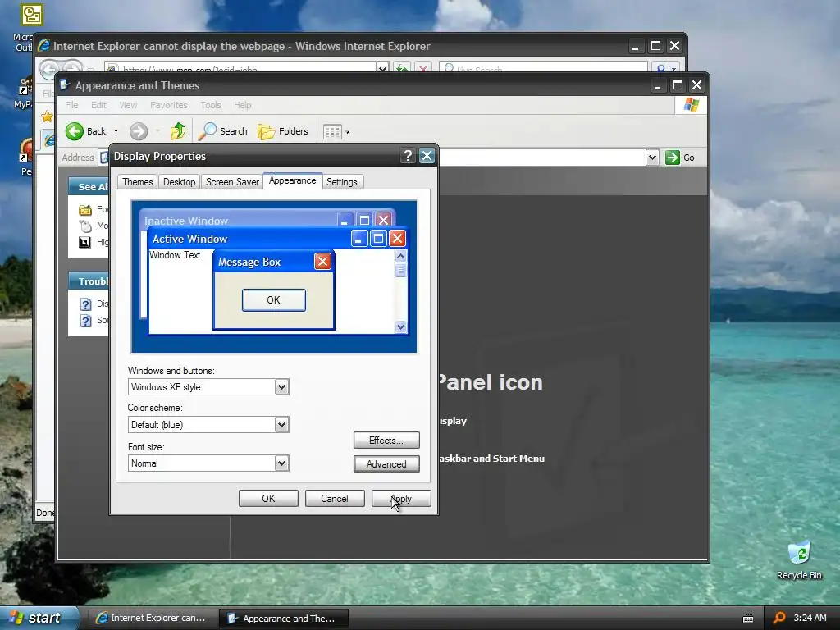840x630 pixels.
Task: Click the Up folder icon
Action: [178, 131]
